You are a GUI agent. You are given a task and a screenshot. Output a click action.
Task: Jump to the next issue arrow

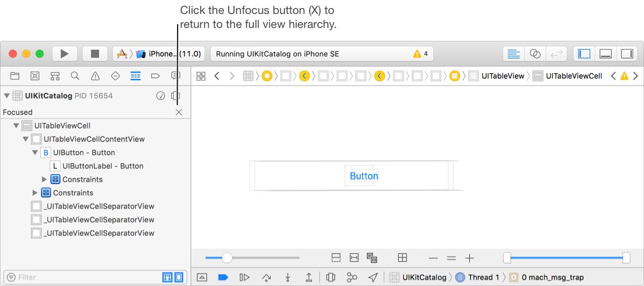pyautogui.click(x=635, y=76)
